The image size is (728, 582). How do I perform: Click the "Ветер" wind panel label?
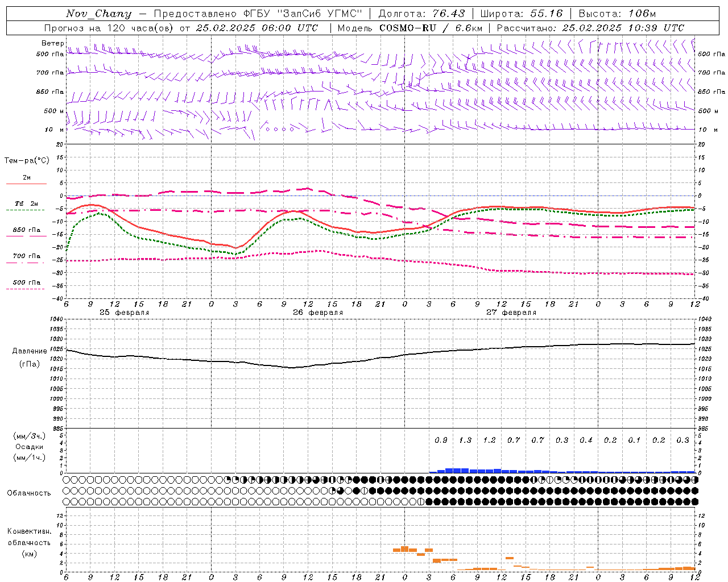(52, 43)
